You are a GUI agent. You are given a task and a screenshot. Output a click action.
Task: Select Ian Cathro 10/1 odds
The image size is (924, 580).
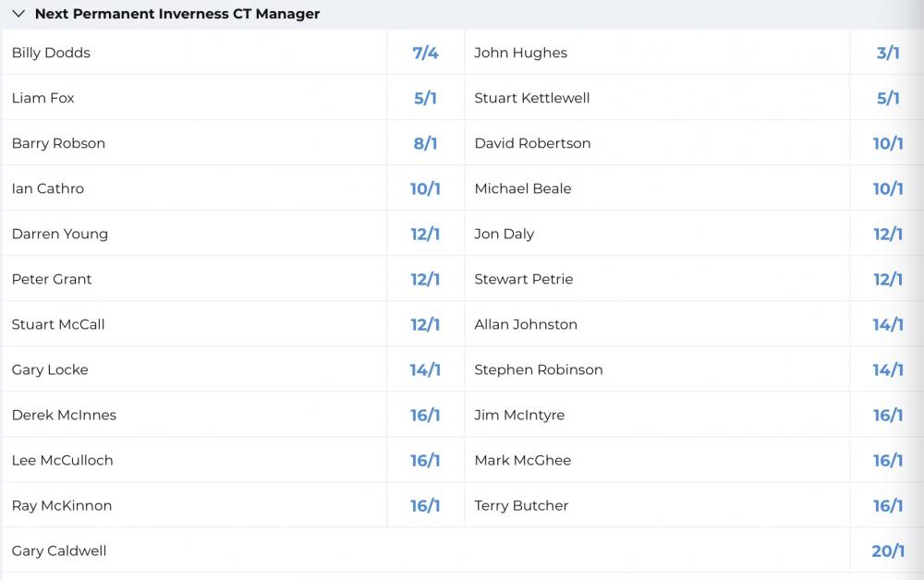(x=425, y=188)
